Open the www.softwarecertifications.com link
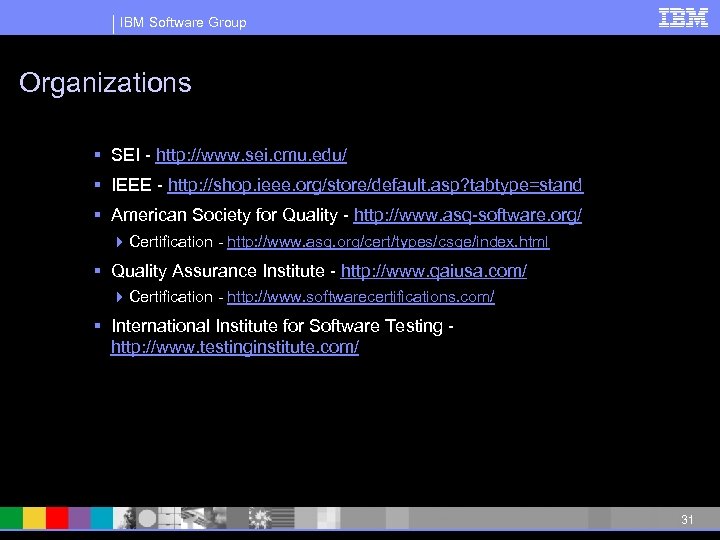The width and height of the screenshot is (720, 540). tap(360, 297)
